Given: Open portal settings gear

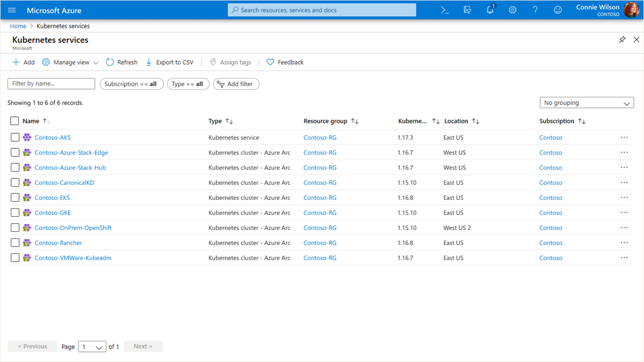Looking at the screenshot, I should (513, 10).
